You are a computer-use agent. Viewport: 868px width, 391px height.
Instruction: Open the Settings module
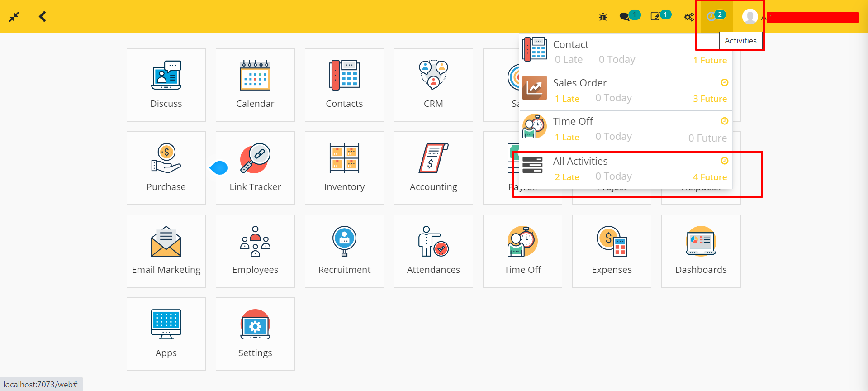[255, 334]
